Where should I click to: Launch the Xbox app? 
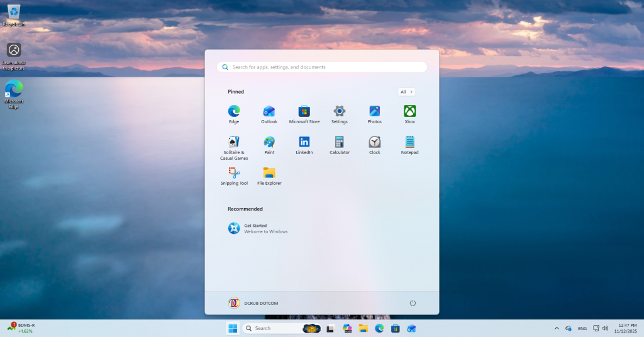coord(409,114)
